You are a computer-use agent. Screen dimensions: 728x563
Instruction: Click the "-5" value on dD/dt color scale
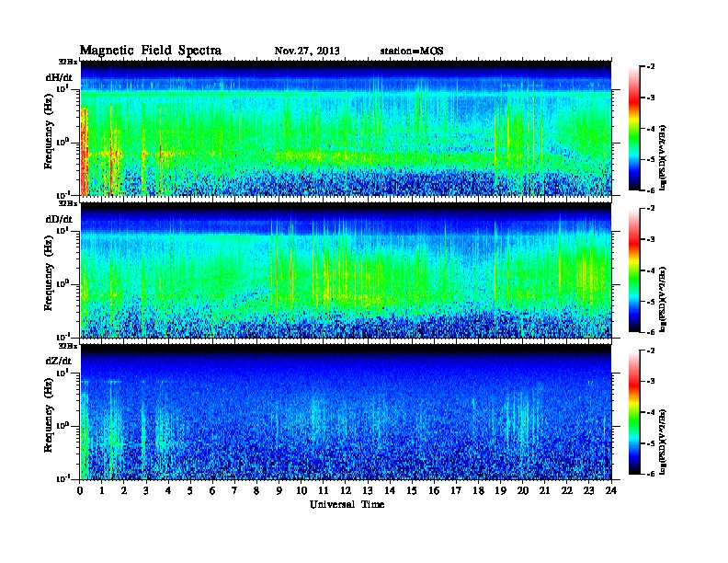pyautogui.click(x=651, y=302)
